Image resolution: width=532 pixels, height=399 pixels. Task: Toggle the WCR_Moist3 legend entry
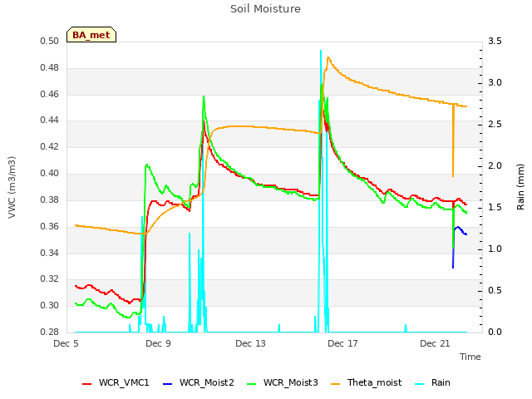pyautogui.click(x=282, y=382)
